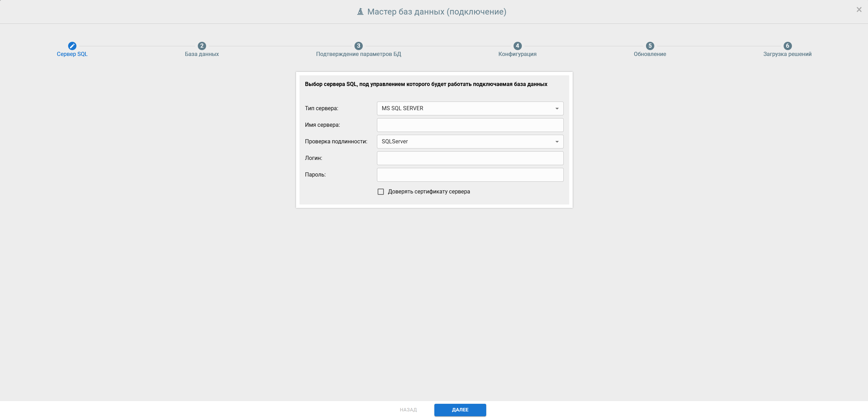Navigate to the Конфигурация step label
Screen dimensions: 868x419
(x=517, y=54)
